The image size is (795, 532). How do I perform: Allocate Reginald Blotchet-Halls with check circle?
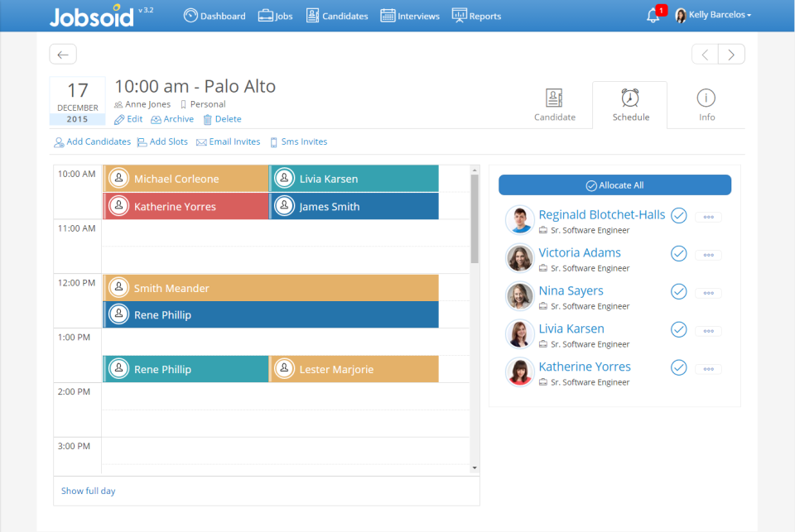679,215
